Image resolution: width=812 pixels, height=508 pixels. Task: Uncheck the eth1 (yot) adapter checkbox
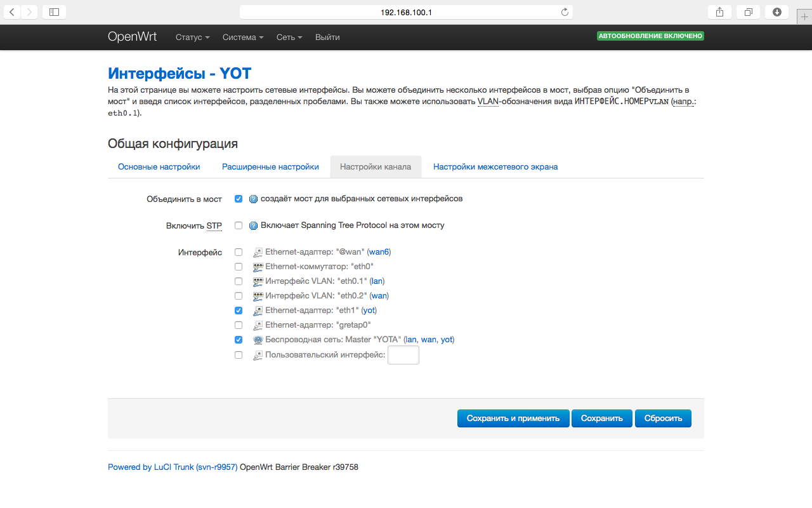[239, 311]
